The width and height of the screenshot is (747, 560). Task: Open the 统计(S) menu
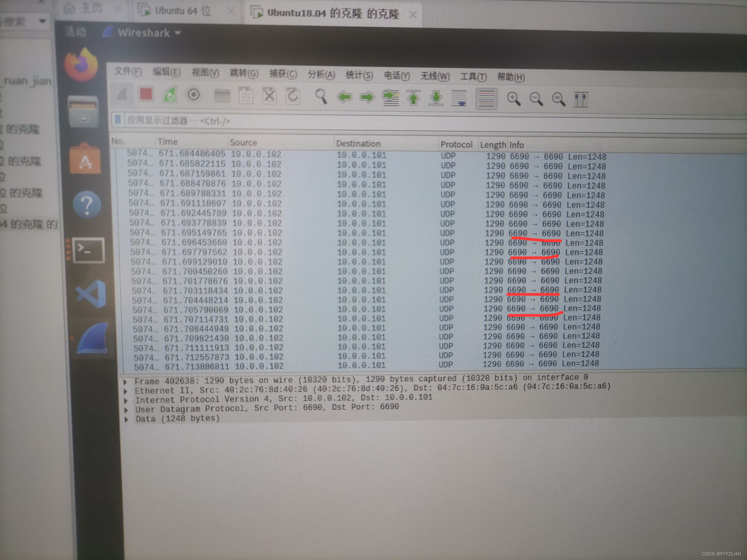click(x=359, y=75)
